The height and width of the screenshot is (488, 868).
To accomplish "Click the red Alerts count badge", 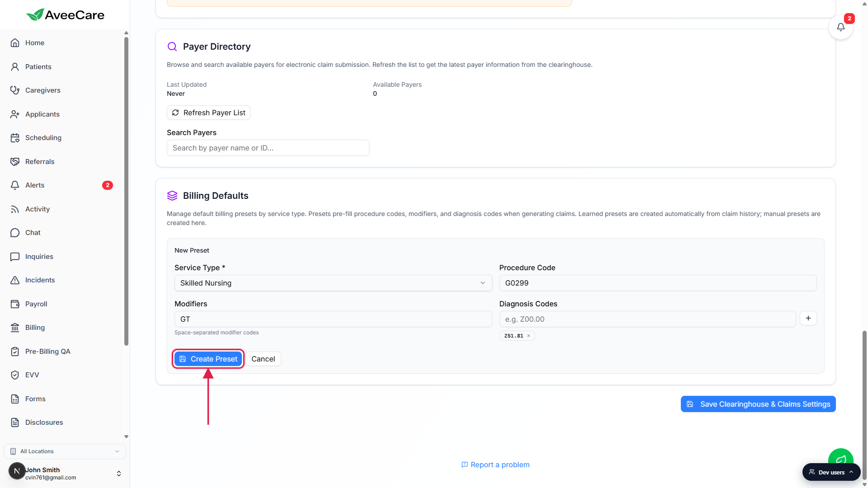I will (x=108, y=185).
